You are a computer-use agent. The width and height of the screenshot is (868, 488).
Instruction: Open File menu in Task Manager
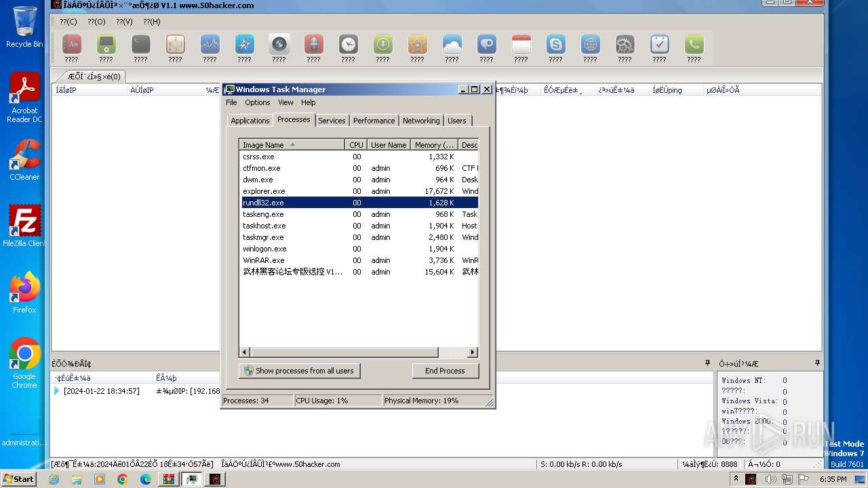231,102
